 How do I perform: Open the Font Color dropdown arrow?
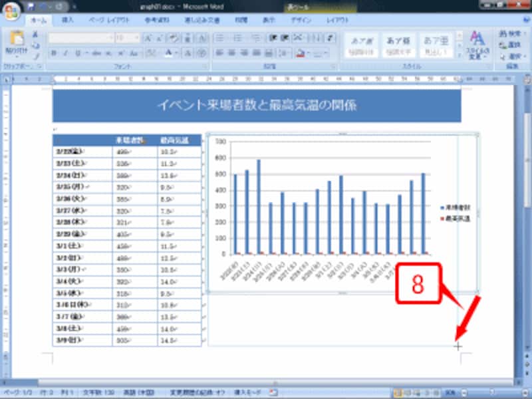[x=176, y=52]
